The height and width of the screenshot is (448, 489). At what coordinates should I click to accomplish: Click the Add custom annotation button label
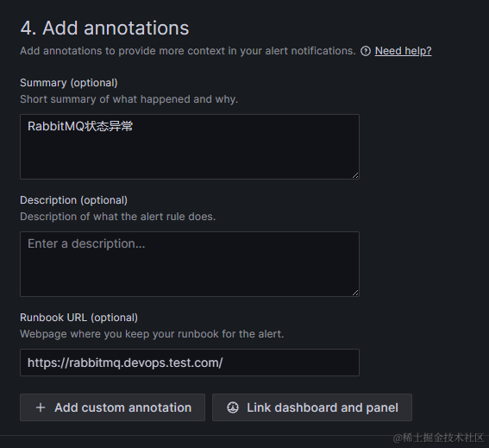pos(122,407)
